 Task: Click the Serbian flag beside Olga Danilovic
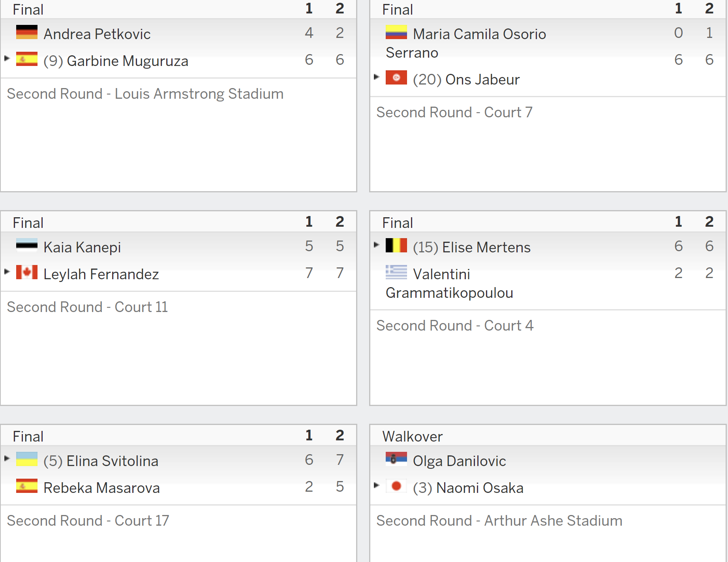click(x=396, y=459)
